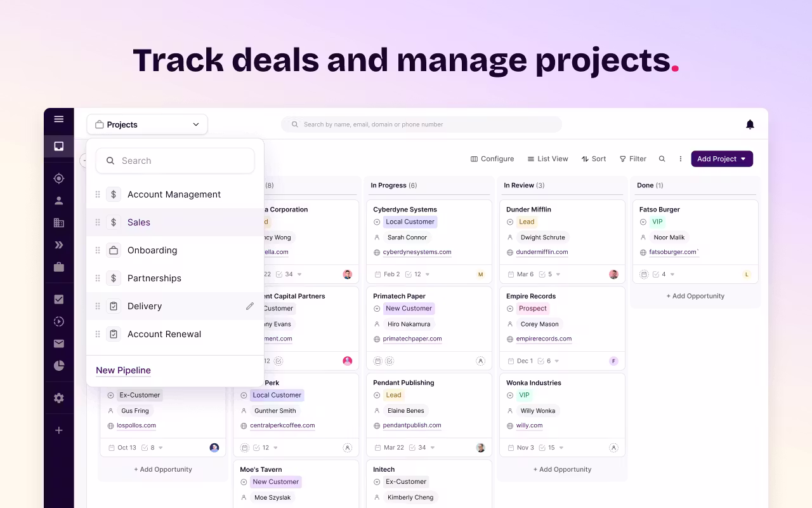The height and width of the screenshot is (508, 812).
Task: Click the double-chevron pipelines sidebar icon
Action: click(x=59, y=245)
